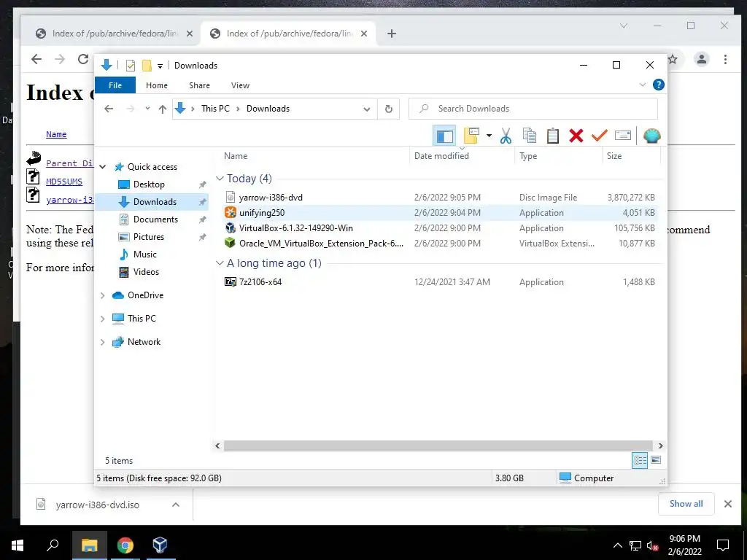Click the Paste clipboard icon
The image size is (747, 560).
[x=553, y=136]
